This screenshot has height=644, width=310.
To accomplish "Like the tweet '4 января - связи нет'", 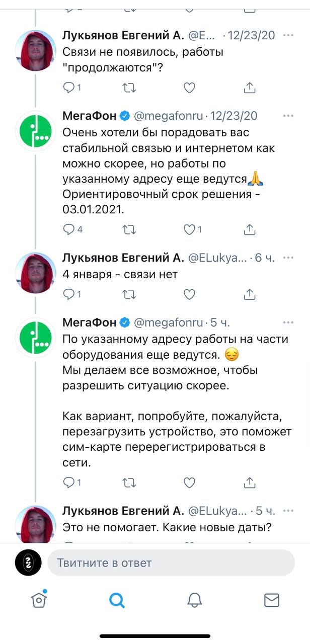I will click(189, 293).
